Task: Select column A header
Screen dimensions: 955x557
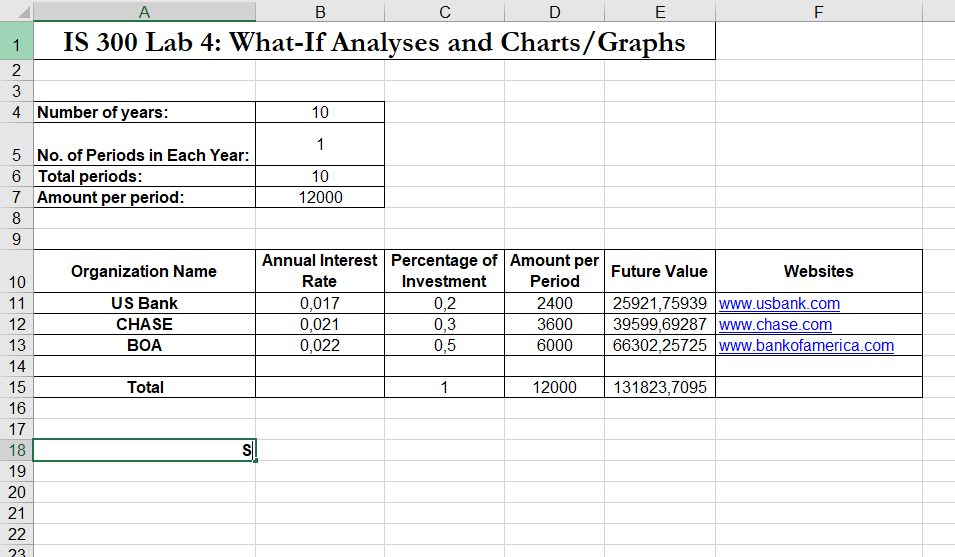Action: pyautogui.click(x=144, y=12)
